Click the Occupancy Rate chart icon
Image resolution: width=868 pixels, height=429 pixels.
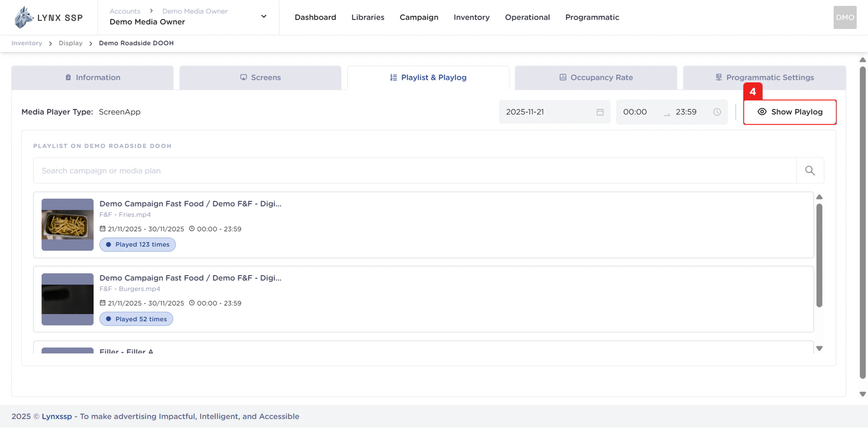click(563, 77)
